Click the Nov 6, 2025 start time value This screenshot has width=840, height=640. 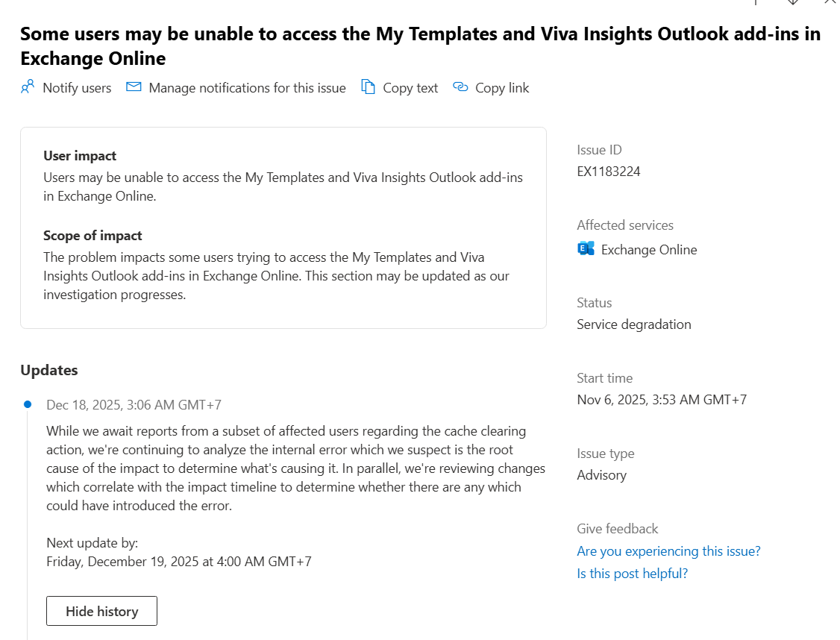tap(662, 400)
